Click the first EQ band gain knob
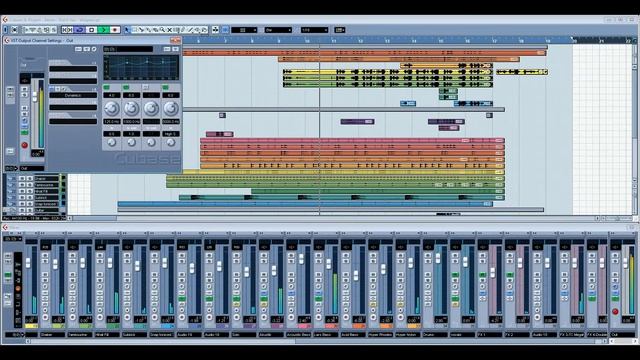This screenshot has height=360, width=640. tap(111, 108)
